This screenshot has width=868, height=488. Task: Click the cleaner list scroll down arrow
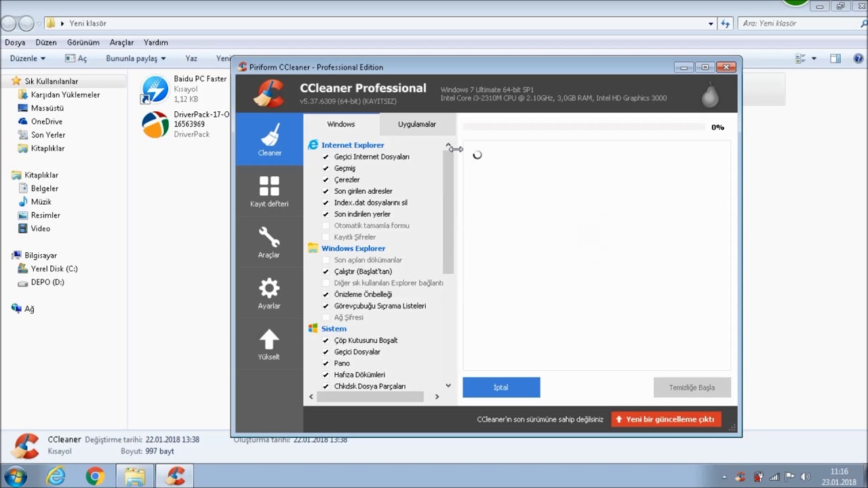coord(448,386)
